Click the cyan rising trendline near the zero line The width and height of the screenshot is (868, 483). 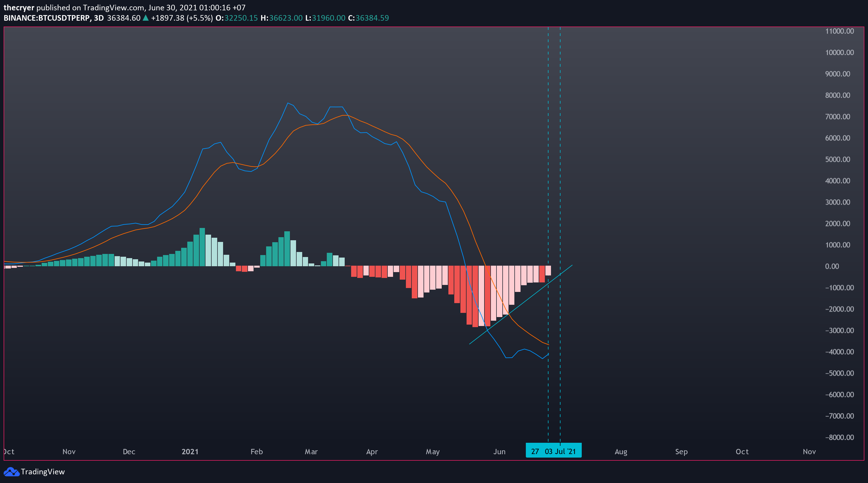521,304
